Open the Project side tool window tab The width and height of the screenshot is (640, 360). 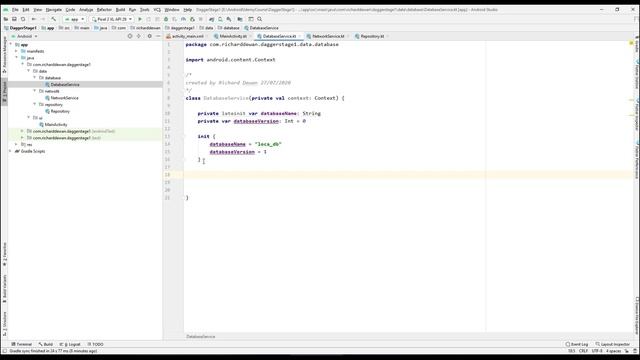tap(4, 93)
